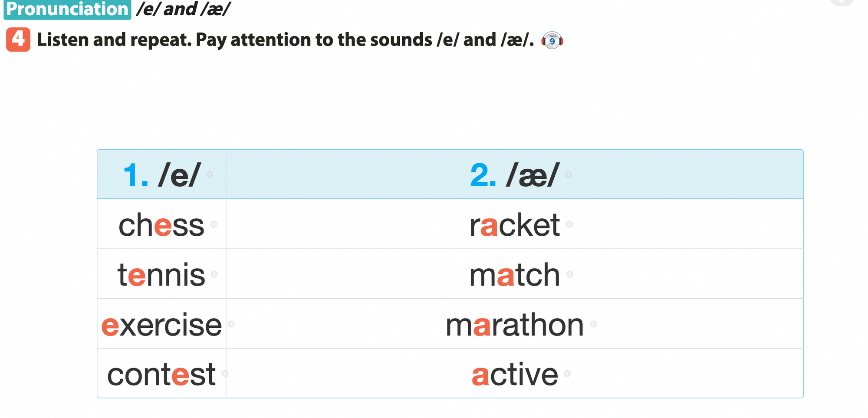Play the sound dot next to "chess"
868x418 pixels.
point(214,224)
